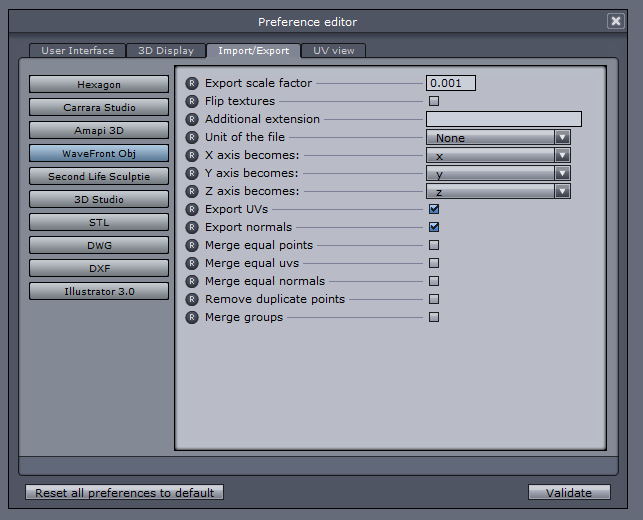Open the Unit of the file dropdown
The height and width of the screenshot is (520, 643).
coord(497,137)
